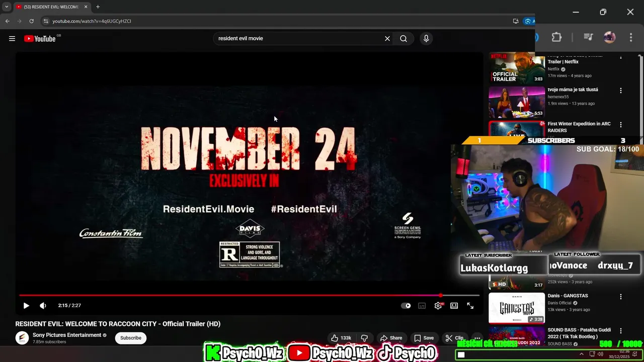Seek on the red video progress bar
The image size is (644, 362).
pos(249,295)
